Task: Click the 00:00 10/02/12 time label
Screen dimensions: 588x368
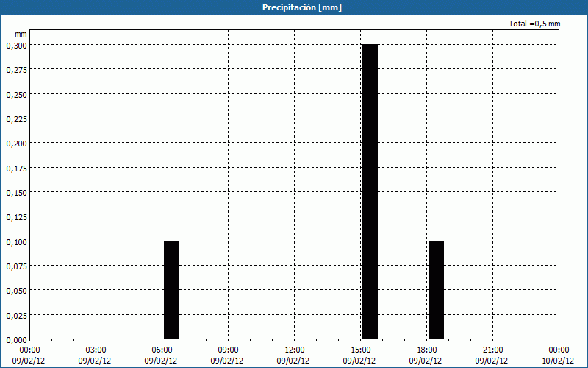Action: (x=558, y=355)
